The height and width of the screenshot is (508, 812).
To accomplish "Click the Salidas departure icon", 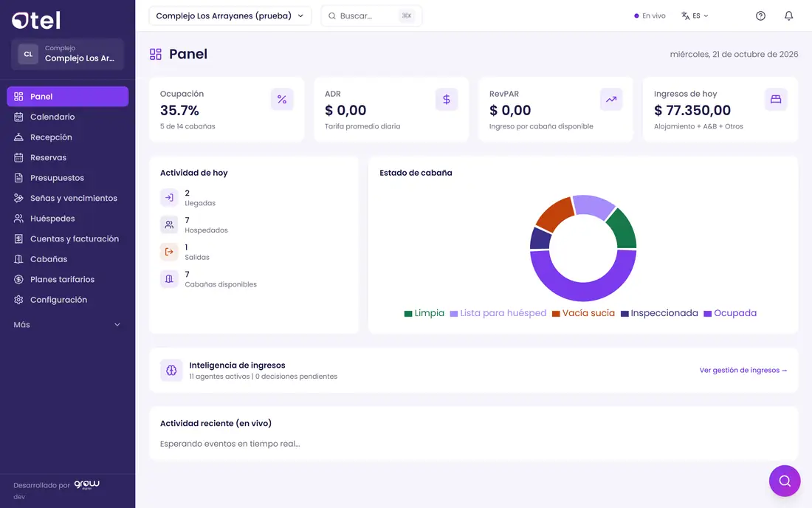I will 169,252.
